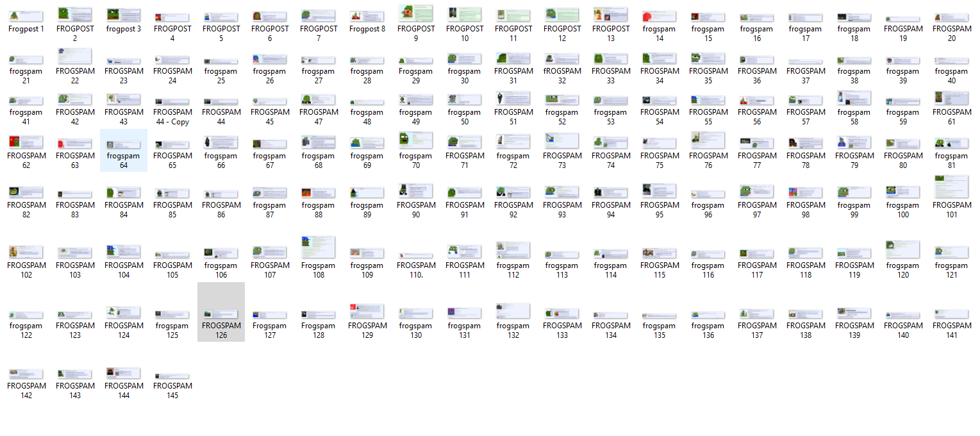Select the FROGSPAM 124 thumbnail
The height and width of the screenshot is (436, 980).
click(x=124, y=313)
